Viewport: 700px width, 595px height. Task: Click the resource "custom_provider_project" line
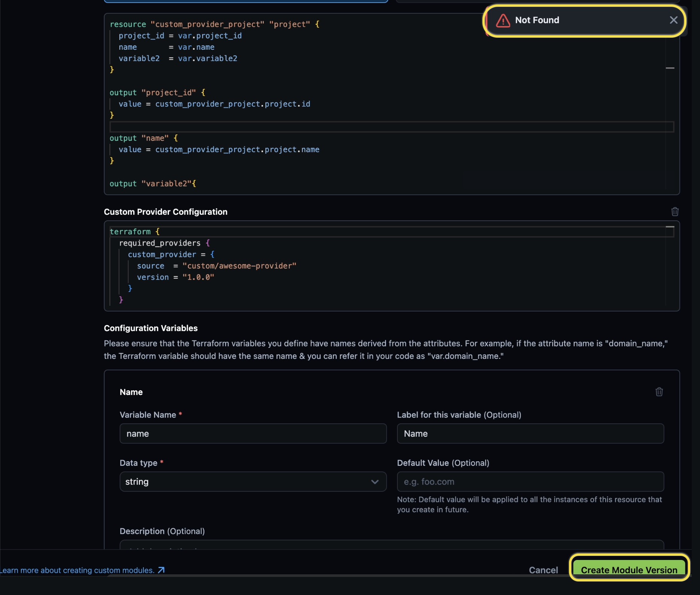pyautogui.click(x=215, y=24)
